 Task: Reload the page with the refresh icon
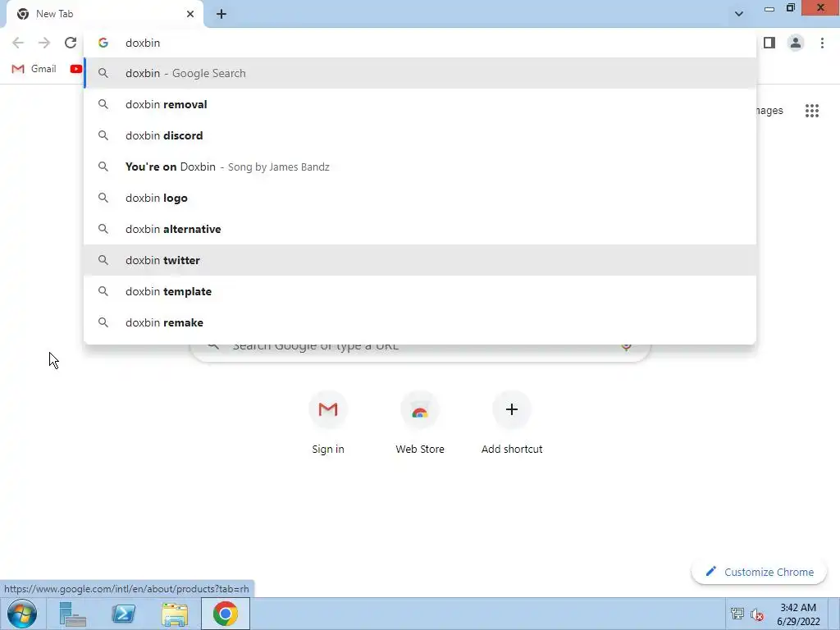[x=71, y=43]
